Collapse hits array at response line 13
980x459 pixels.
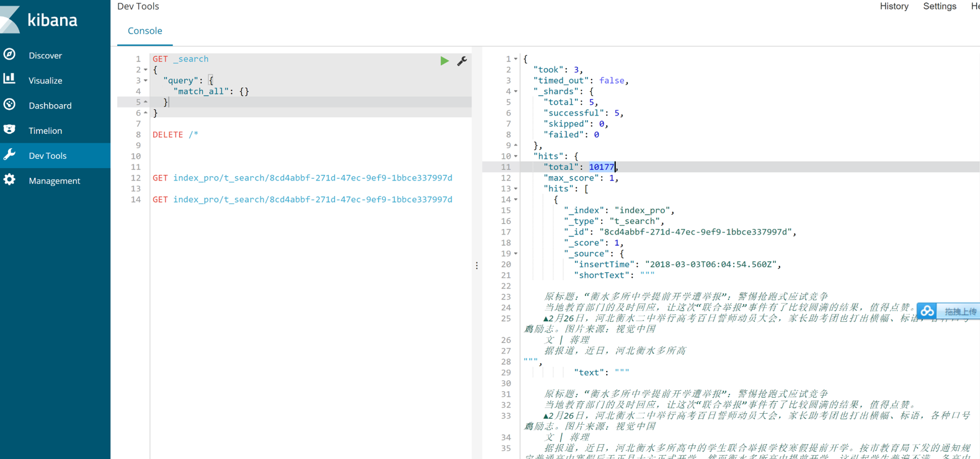(515, 189)
